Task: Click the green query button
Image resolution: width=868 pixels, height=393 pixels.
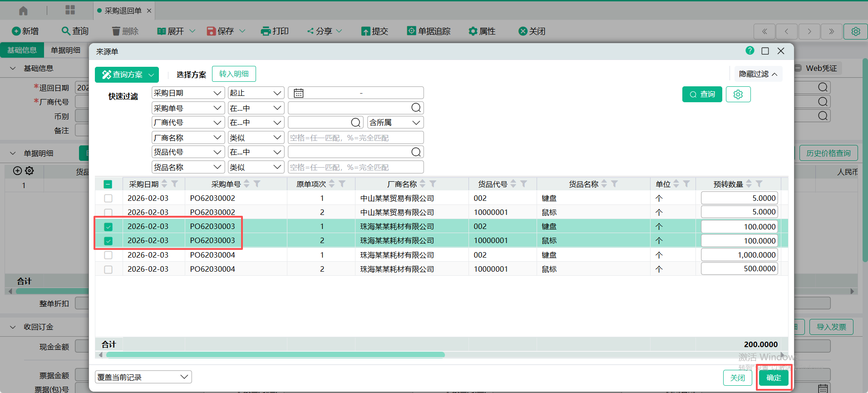Action: (702, 95)
